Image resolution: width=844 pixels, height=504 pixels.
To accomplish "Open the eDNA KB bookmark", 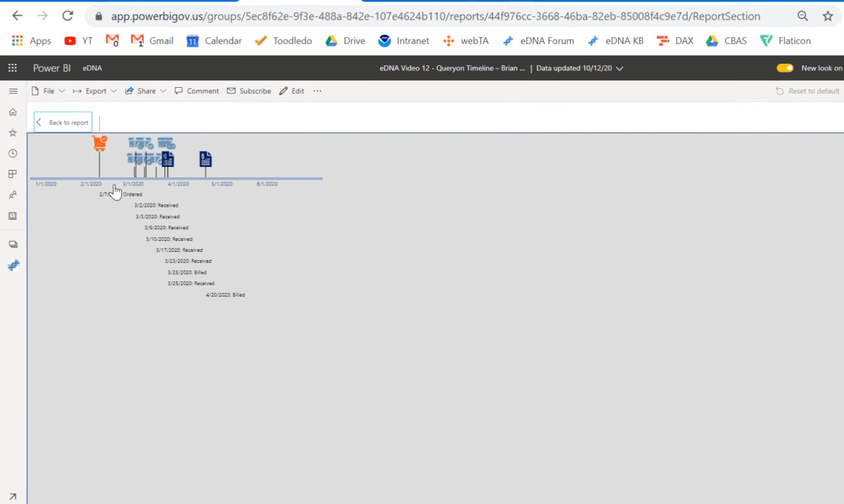I will pos(615,41).
